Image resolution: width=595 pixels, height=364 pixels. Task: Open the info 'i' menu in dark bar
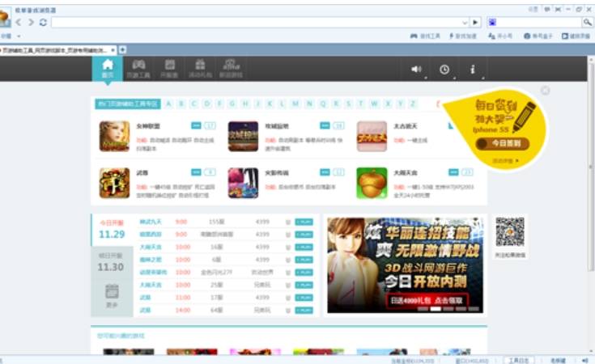pos(473,69)
